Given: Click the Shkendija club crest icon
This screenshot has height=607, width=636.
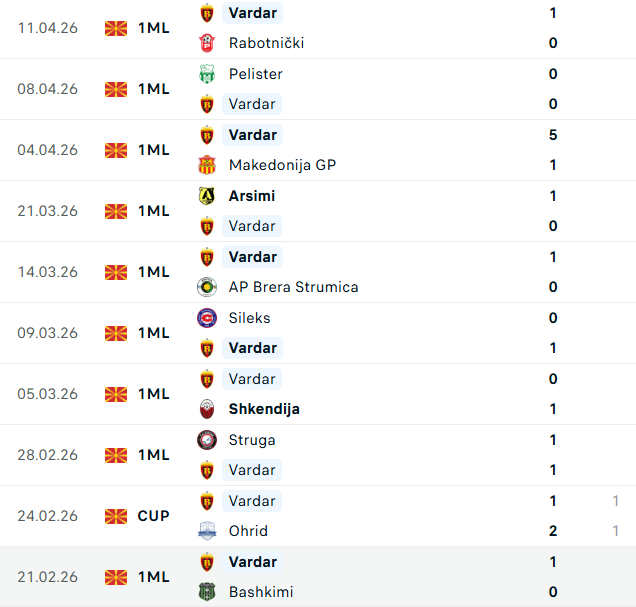Looking at the screenshot, I should point(207,409).
